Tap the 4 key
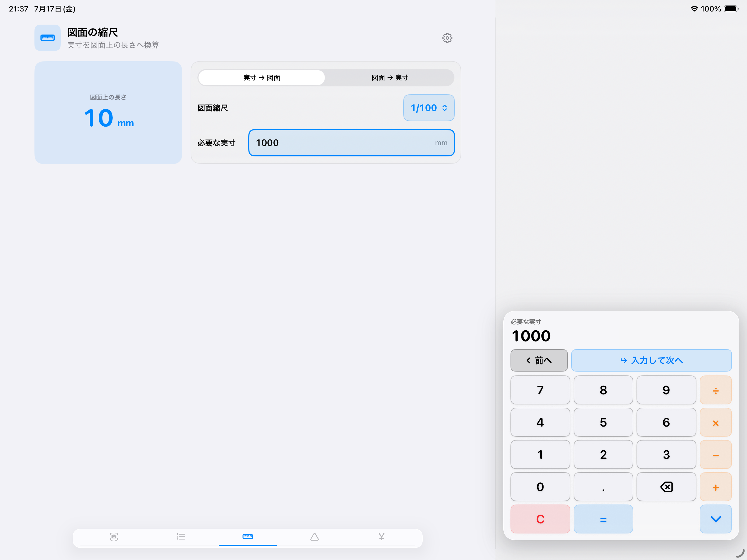The height and width of the screenshot is (560, 747). pyautogui.click(x=540, y=422)
